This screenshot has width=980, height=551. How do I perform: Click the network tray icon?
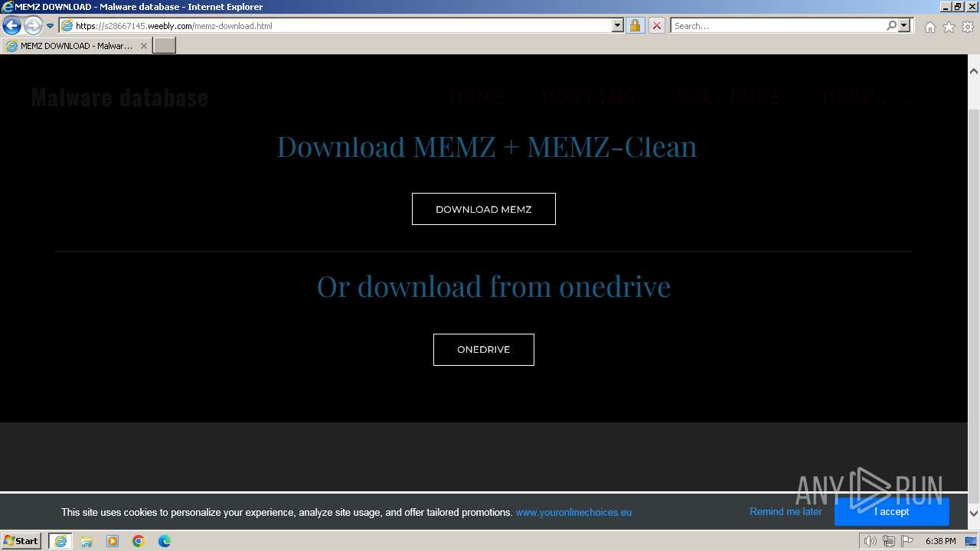click(x=889, y=541)
